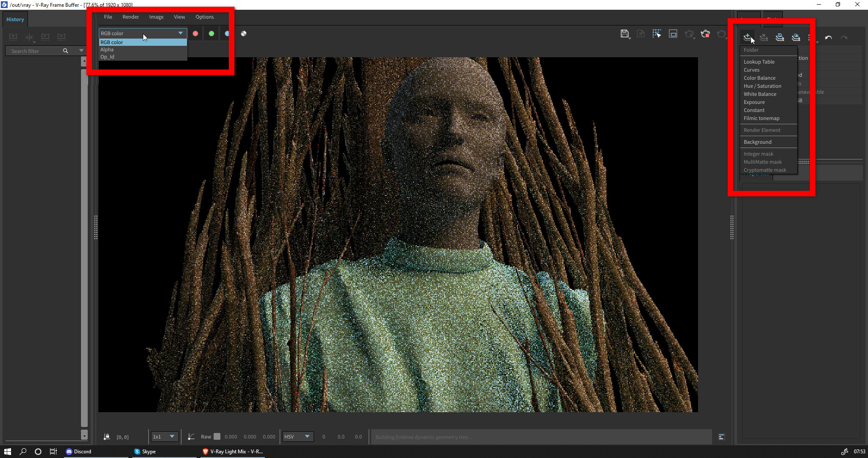
Task: Switch to Discord in the taskbar
Action: pos(96,452)
